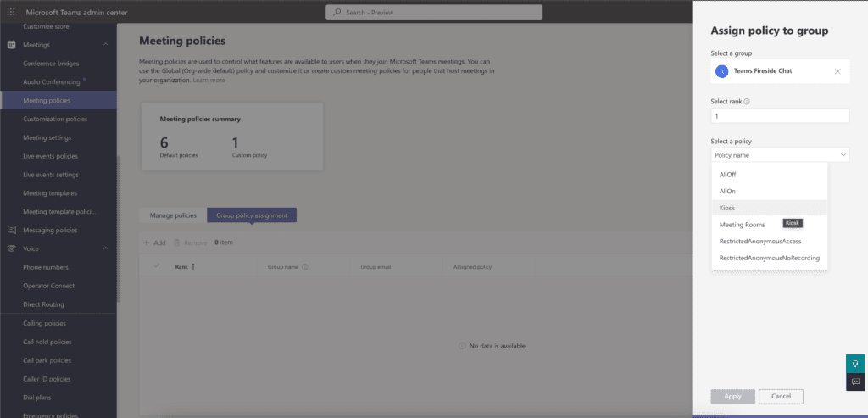Open the feedback chat icon
Image resolution: width=868 pixels, height=418 pixels.
coord(855,382)
